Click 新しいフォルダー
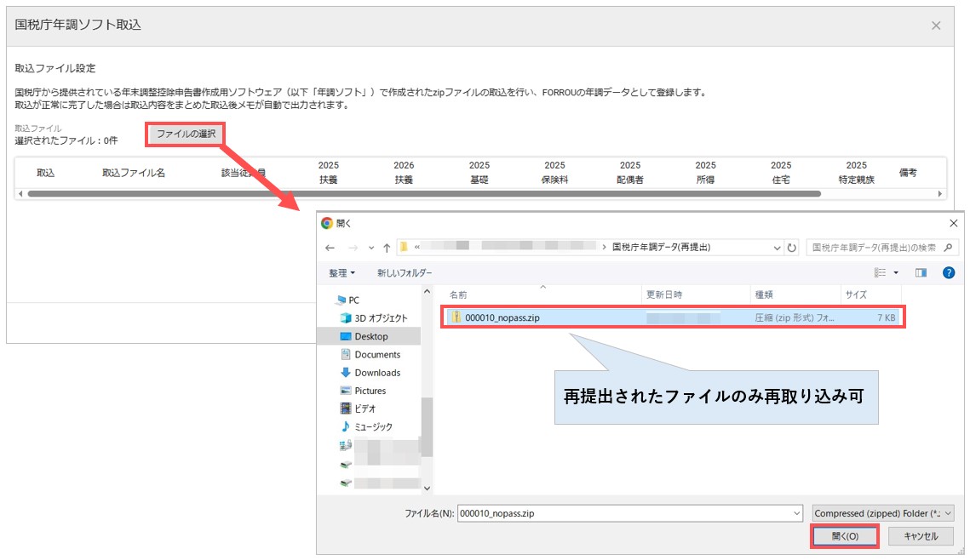 tap(405, 272)
